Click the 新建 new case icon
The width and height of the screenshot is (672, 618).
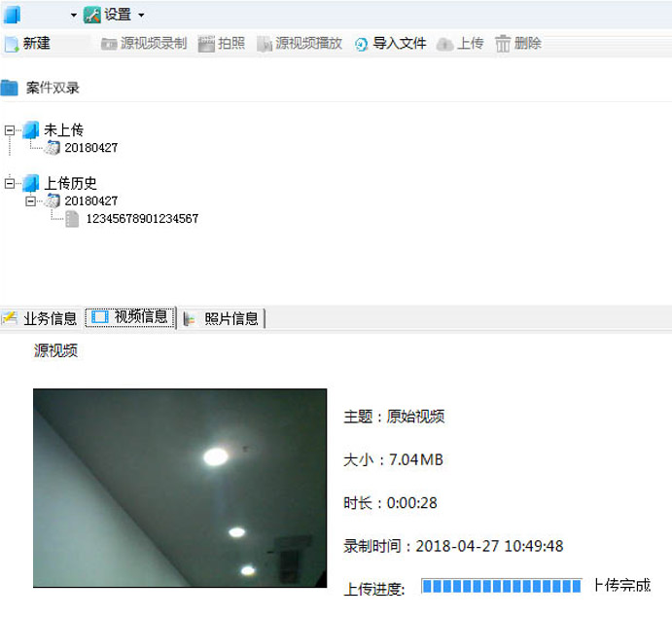(12, 44)
